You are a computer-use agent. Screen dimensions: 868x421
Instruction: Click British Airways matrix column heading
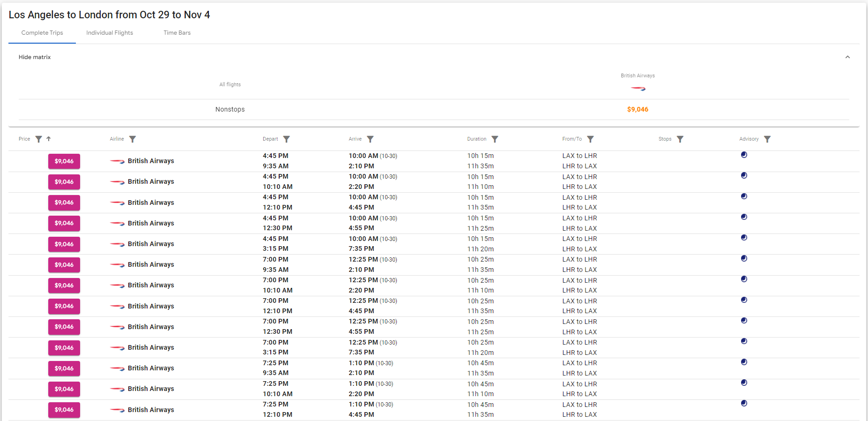click(638, 75)
